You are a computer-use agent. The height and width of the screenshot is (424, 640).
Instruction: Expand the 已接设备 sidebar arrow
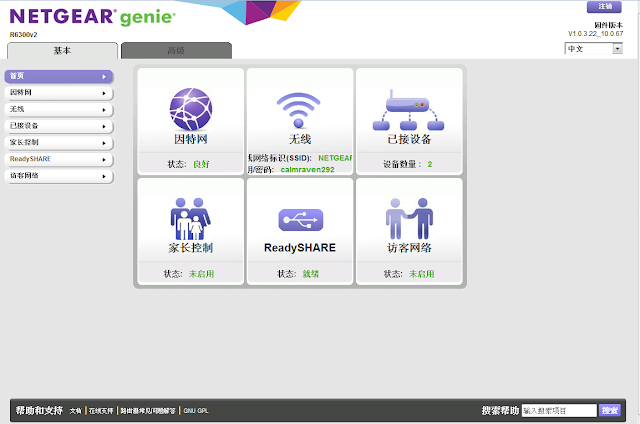(x=104, y=127)
